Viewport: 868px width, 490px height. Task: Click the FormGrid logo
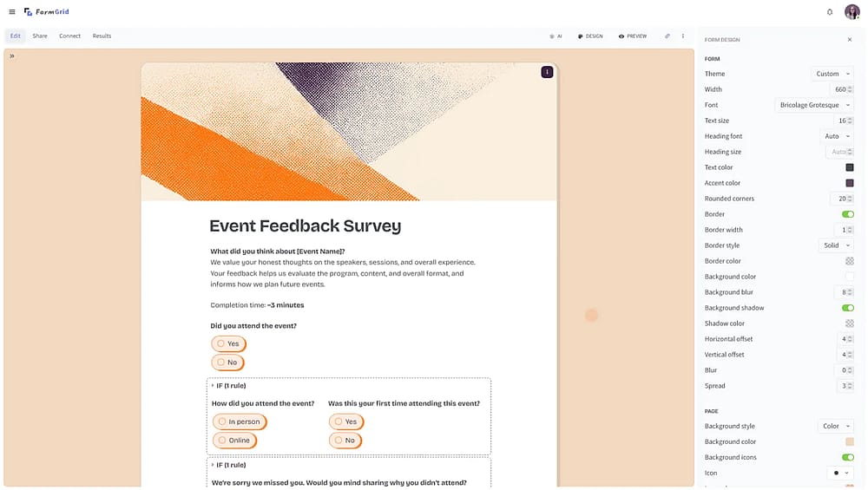(47, 11)
